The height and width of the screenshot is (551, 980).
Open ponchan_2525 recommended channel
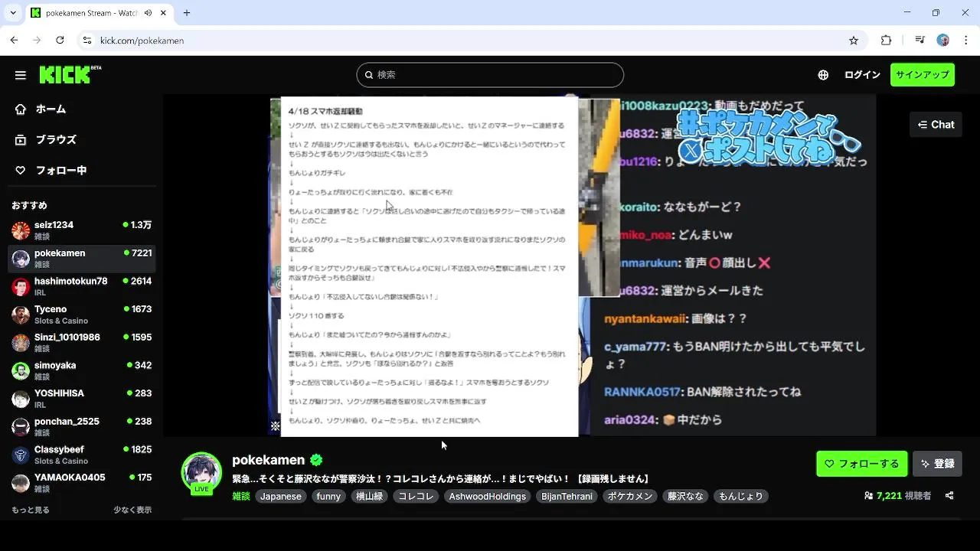pyautogui.click(x=81, y=427)
